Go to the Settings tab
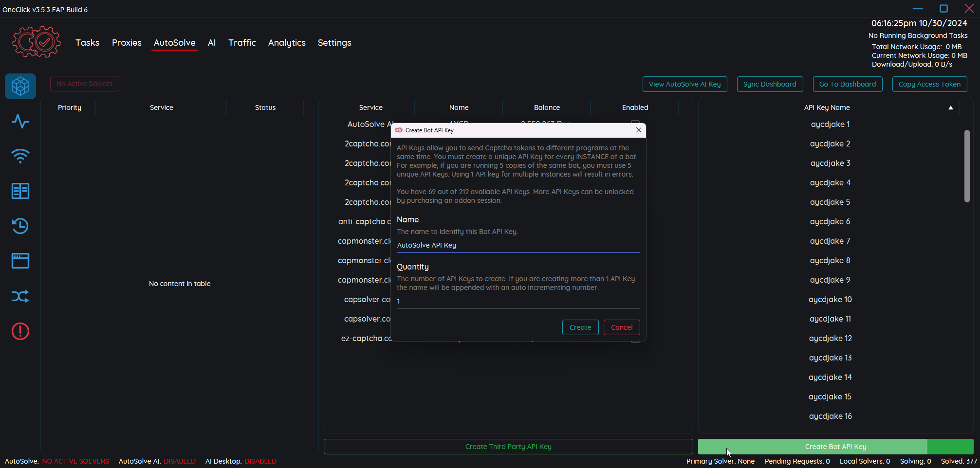Image resolution: width=980 pixels, height=468 pixels. (x=334, y=43)
